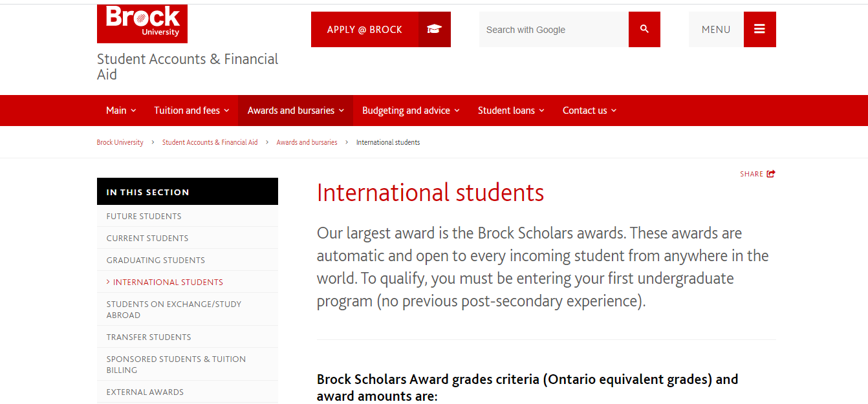Open Sponsored Students & Tuition Billing

click(x=188, y=365)
